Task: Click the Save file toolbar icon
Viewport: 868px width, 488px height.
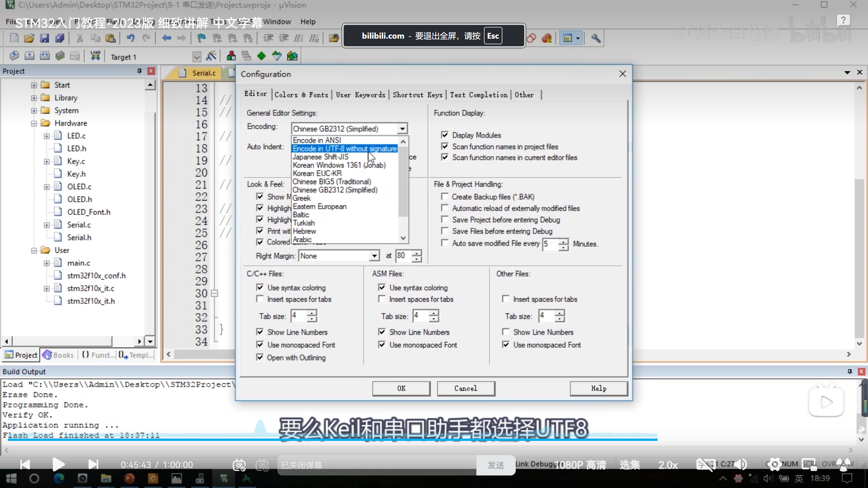Action: (x=44, y=38)
